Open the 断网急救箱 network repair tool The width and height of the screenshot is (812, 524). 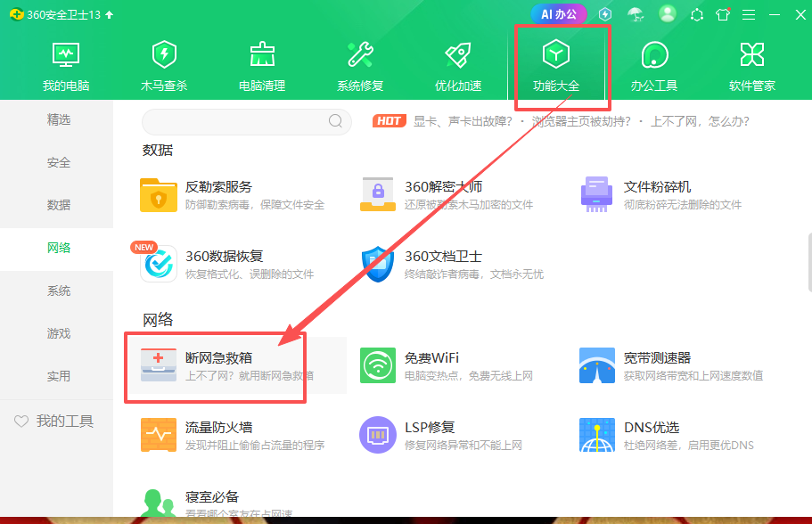pos(218,365)
